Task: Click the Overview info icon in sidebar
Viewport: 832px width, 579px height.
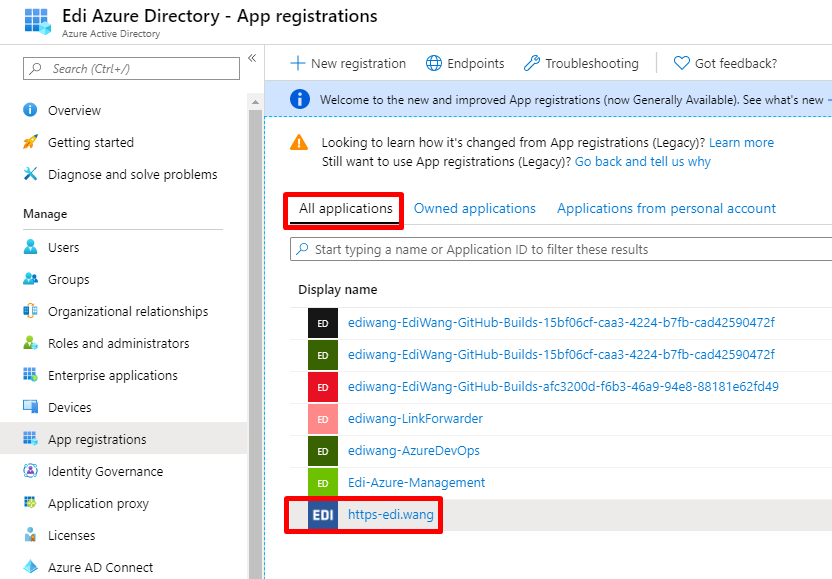Action: (30, 110)
